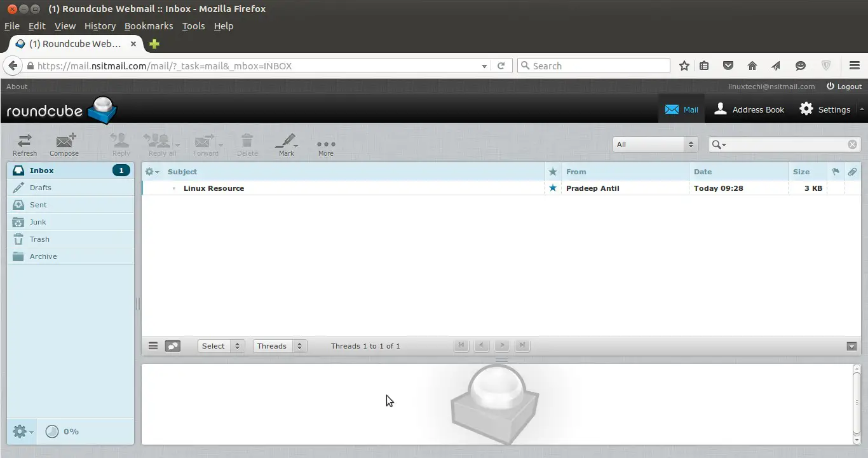Click the Forward toolbar icon

pos(205,144)
